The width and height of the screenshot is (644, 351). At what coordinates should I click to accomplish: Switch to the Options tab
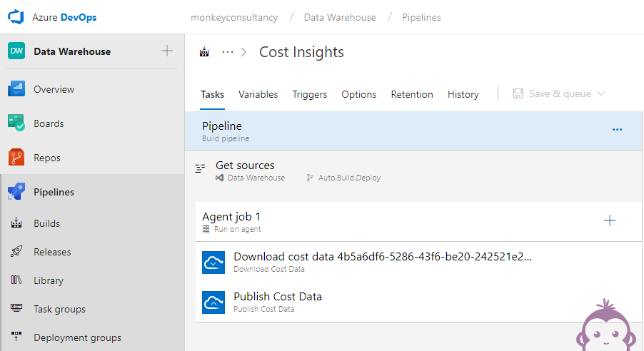(359, 94)
